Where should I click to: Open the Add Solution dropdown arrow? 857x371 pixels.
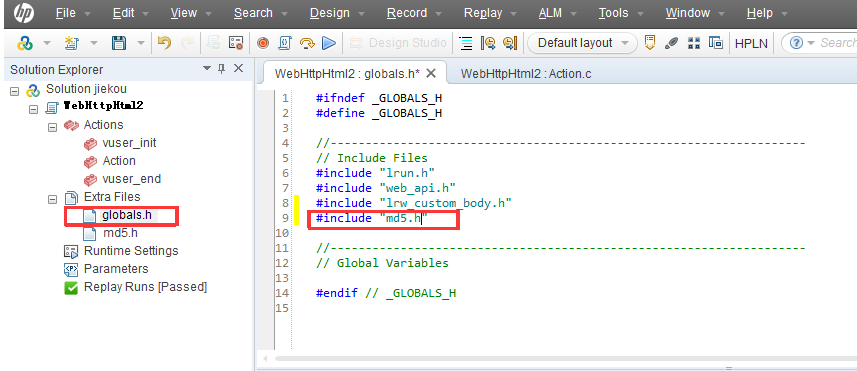[x=47, y=43]
